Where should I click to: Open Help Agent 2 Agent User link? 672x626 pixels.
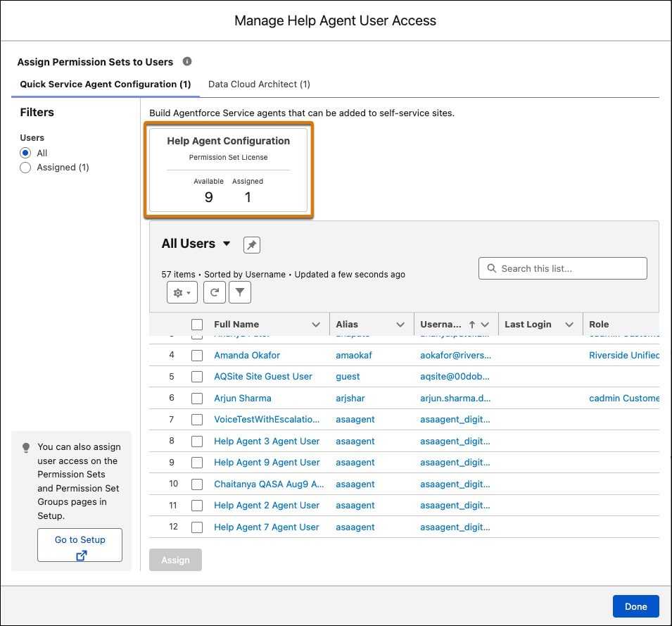[267, 505]
